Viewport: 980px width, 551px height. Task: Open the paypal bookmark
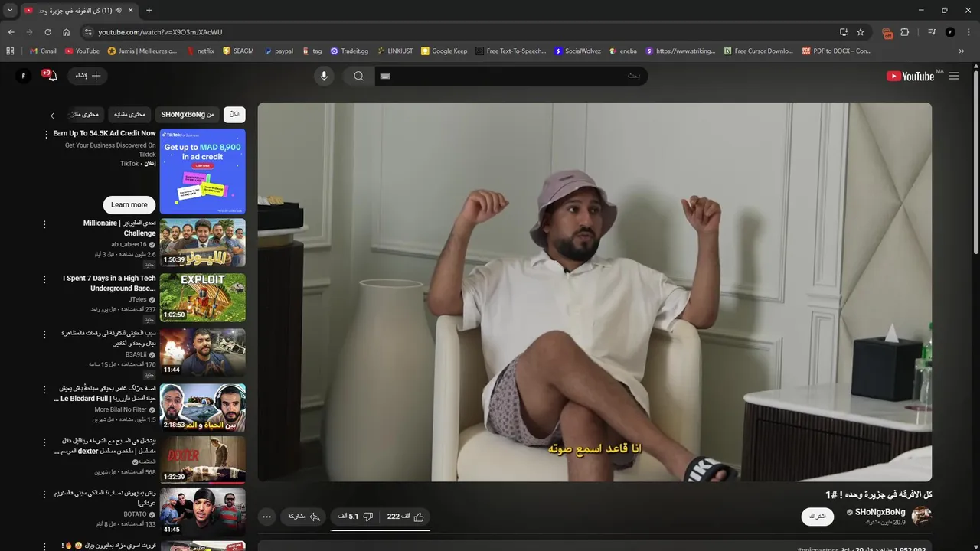[x=279, y=51]
